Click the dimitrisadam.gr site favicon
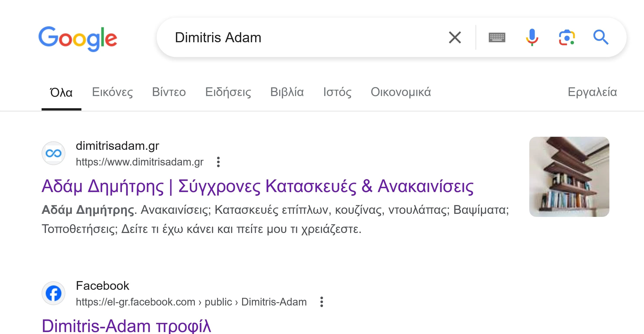644x334 pixels. point(54,153)
